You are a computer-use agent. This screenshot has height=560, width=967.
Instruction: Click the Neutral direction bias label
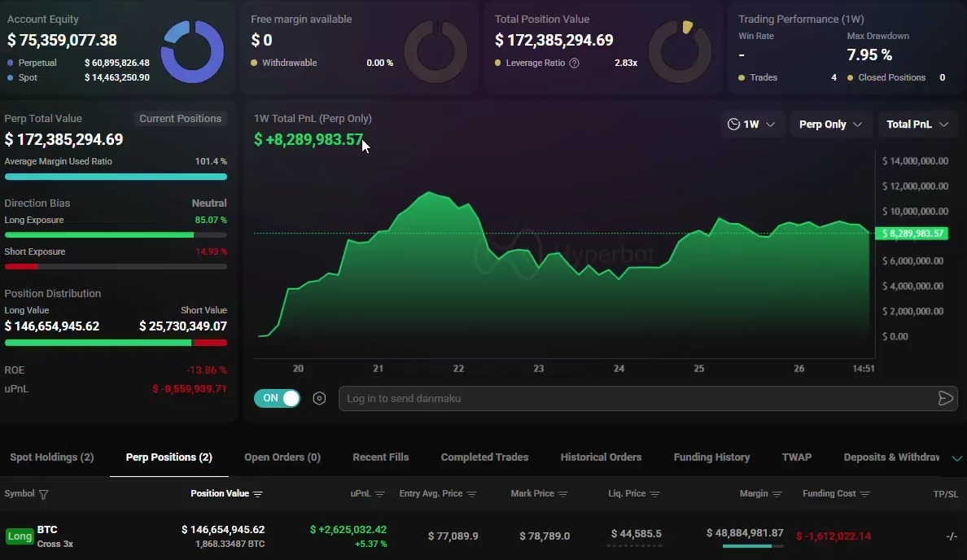[x=209, y=203]
